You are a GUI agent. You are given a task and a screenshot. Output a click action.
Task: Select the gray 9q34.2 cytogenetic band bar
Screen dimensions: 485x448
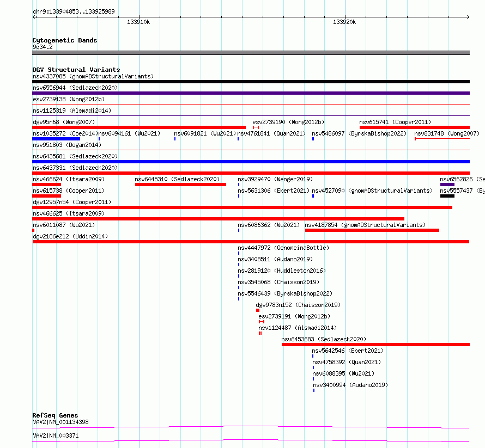[251, 53]
